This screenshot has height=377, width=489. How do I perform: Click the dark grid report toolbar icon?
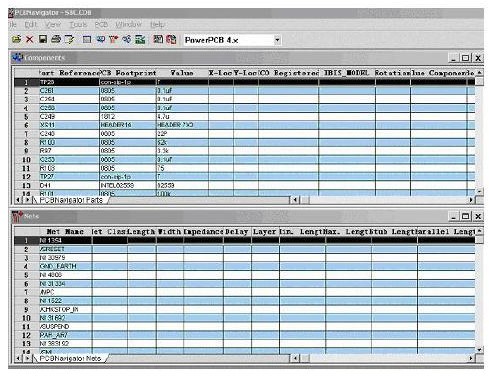point(158,39)
